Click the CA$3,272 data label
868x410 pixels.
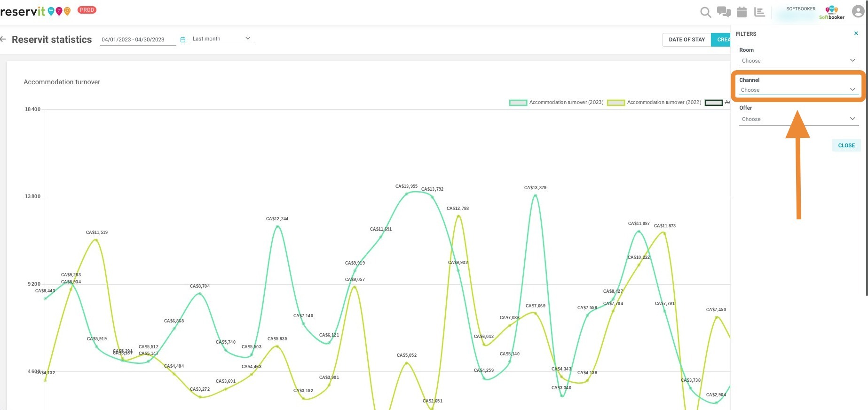pos(200,389)
